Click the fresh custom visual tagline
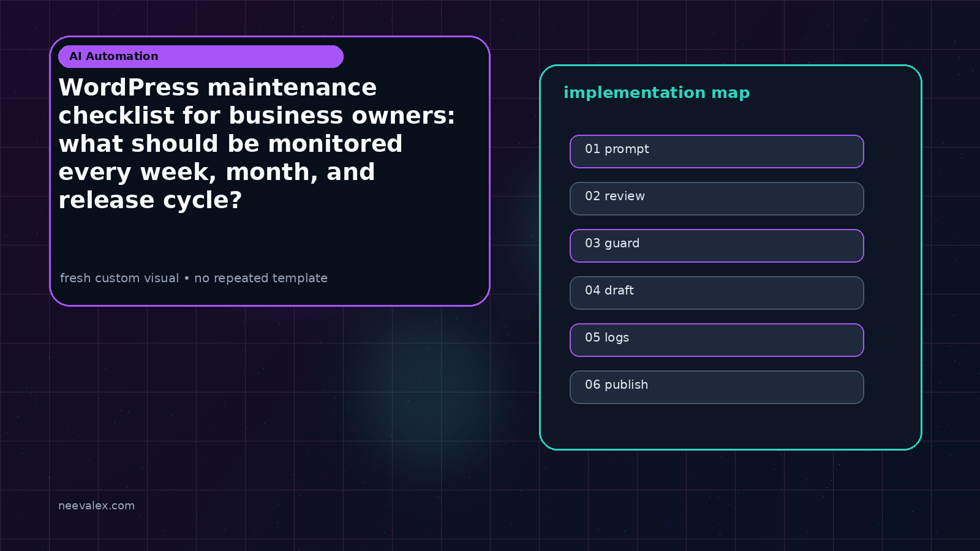The image size is (980, 551). tap(194, 278)
